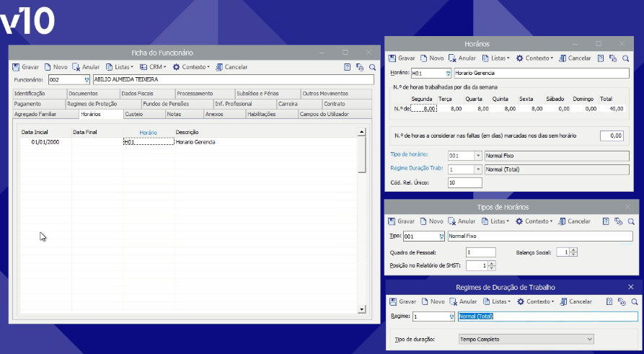Expand the Tipo de duração combo box
This screenshot has width=644, height=354.
tap(589, 339)
